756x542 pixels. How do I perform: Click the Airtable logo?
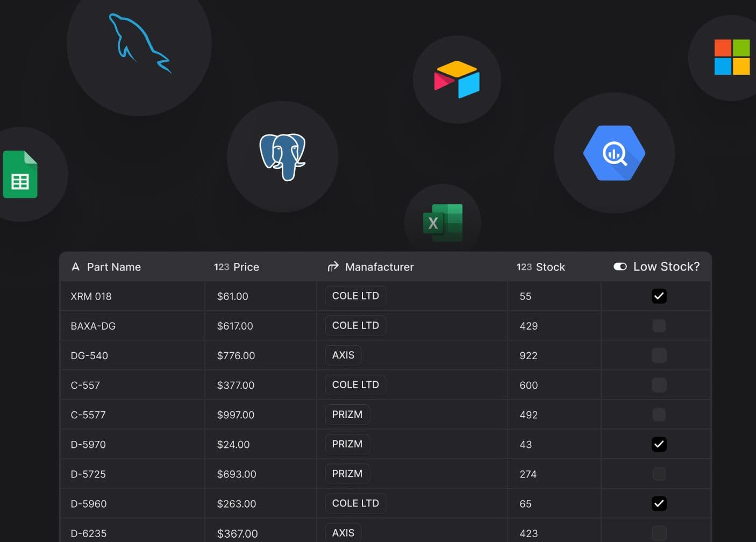click(x=457, y=80)
